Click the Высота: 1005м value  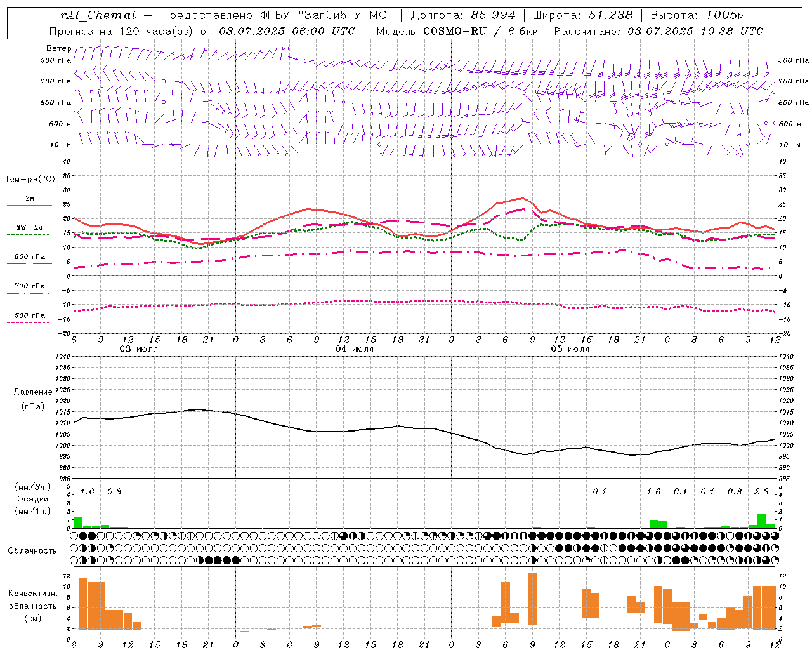(x=697, y=15)
